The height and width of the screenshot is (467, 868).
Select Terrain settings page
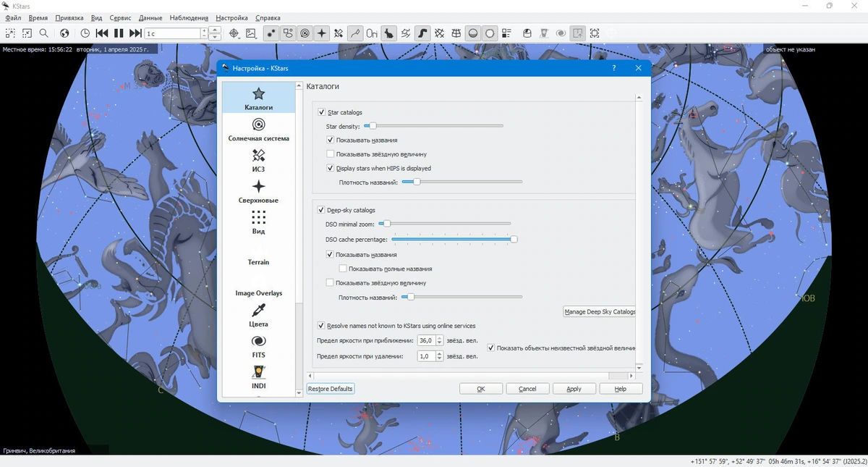coord(258,262)
